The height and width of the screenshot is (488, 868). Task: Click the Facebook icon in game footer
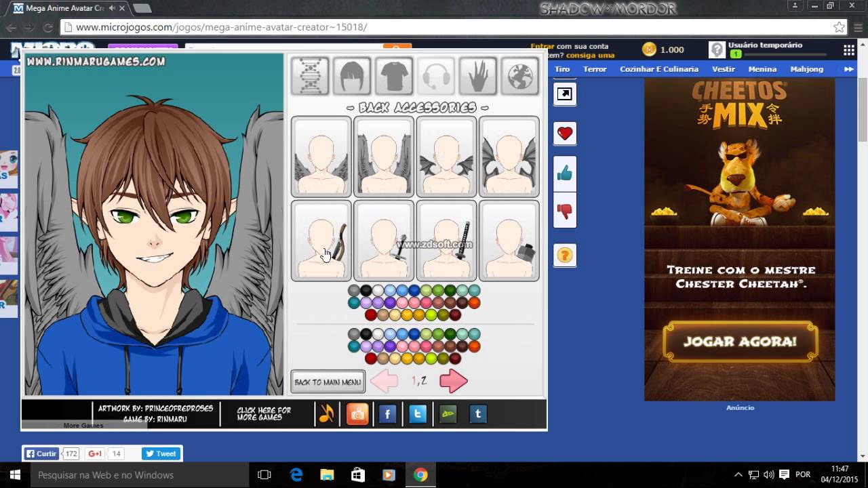point(387,413)
